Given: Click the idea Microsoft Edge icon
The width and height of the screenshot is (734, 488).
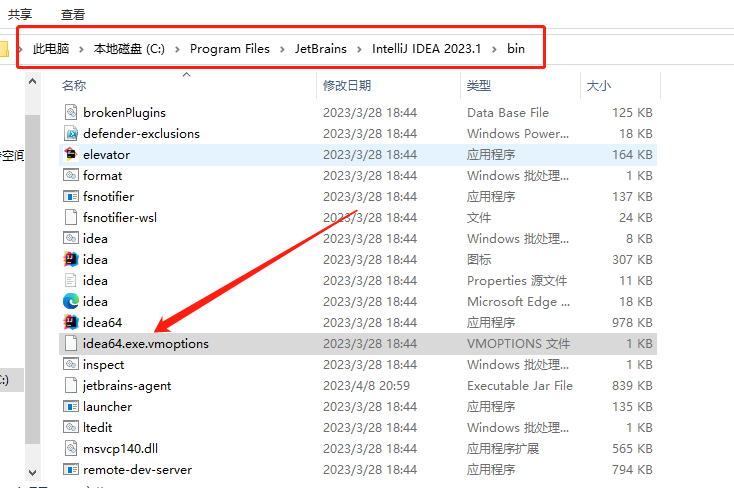Looking at the screenshot, I should click(x=71, y=301).
